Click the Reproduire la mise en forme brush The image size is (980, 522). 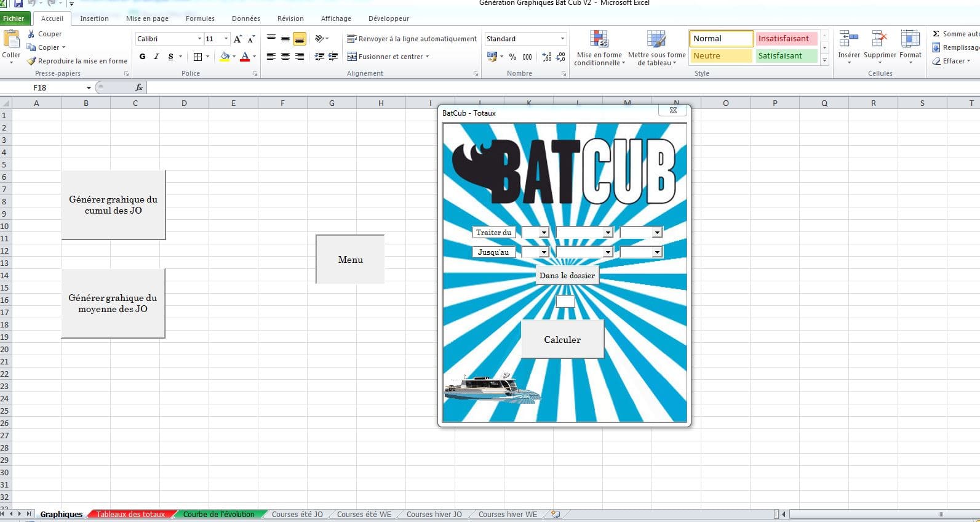32,61
